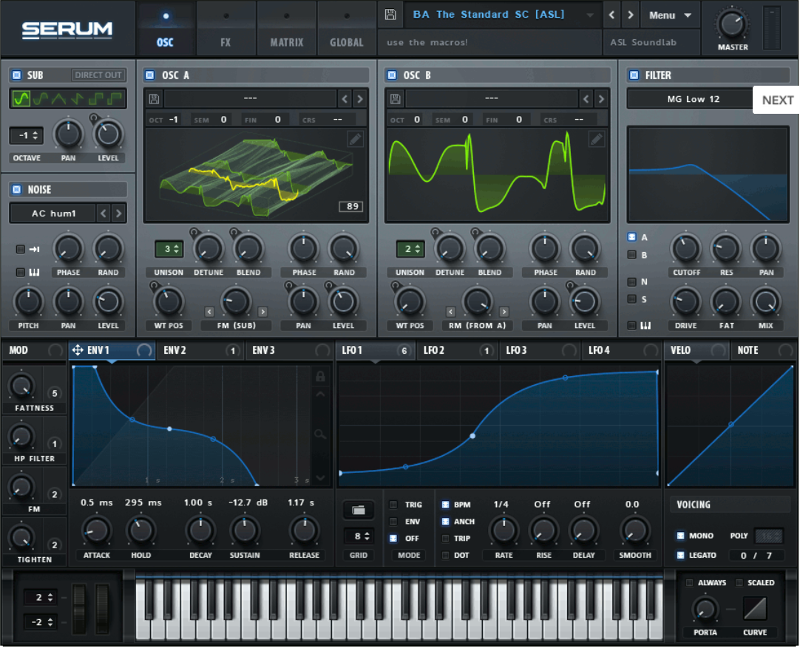Adjust the OSC A unison voices stepper
Screen dimensions: 800x648
pos(169,249)
